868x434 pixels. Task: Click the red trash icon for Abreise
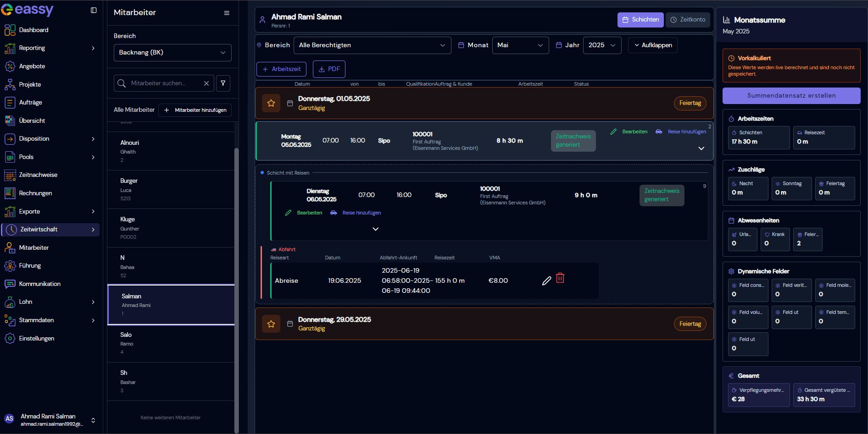point(560,278)
